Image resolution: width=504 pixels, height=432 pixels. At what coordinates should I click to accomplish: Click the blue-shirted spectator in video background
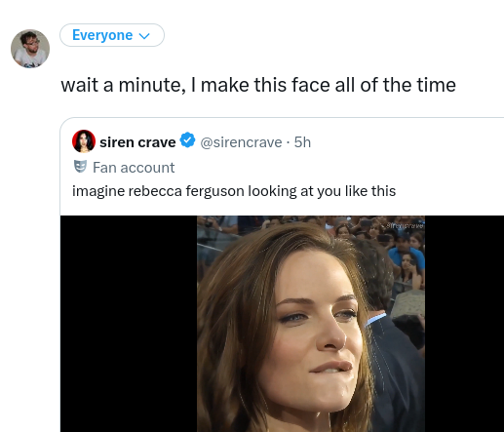[x=407, y=256]
